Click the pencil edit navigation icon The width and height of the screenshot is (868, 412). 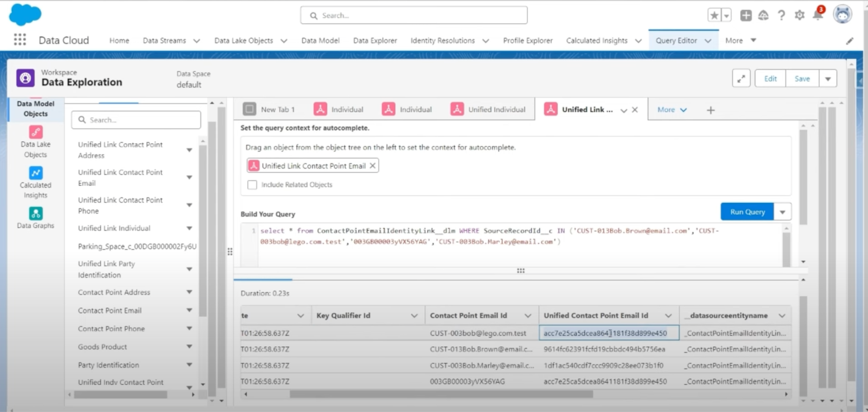click(850, 41)
